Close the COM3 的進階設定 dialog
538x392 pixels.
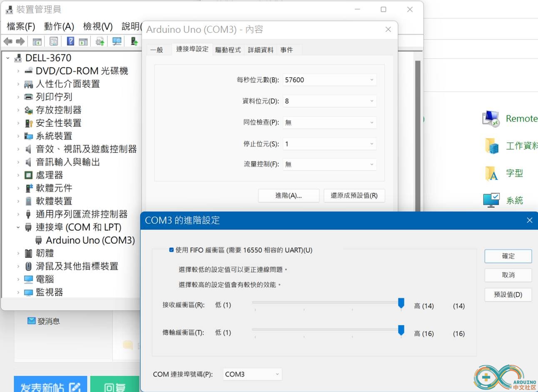point(529,220)
